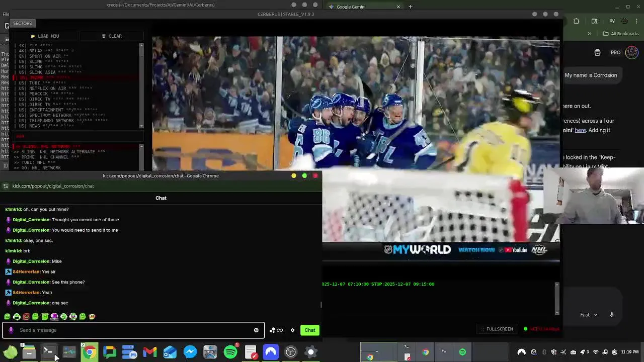This screenshot has width=644, height=362.
Task: Select the US| PEACOCK sector row
Action: pos(75,94)
